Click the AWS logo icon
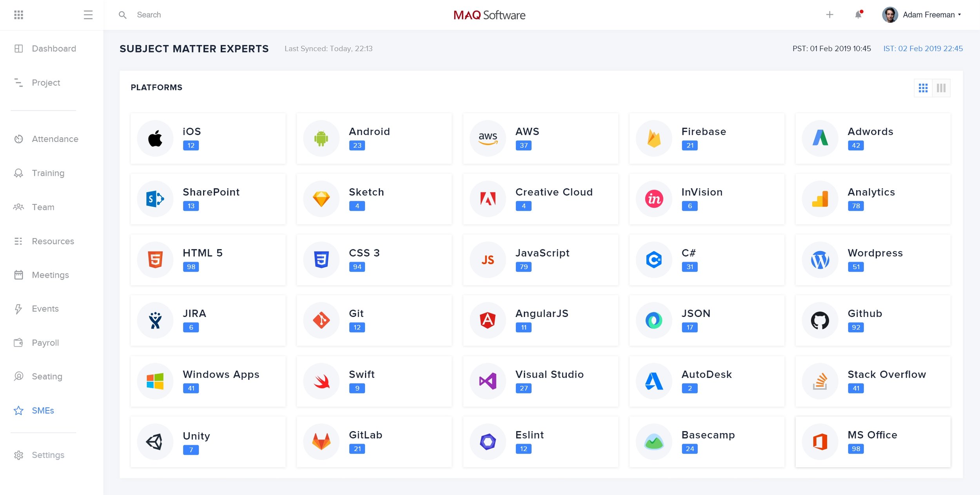This screenshot has width=980, height=495. tap(488, 138)
